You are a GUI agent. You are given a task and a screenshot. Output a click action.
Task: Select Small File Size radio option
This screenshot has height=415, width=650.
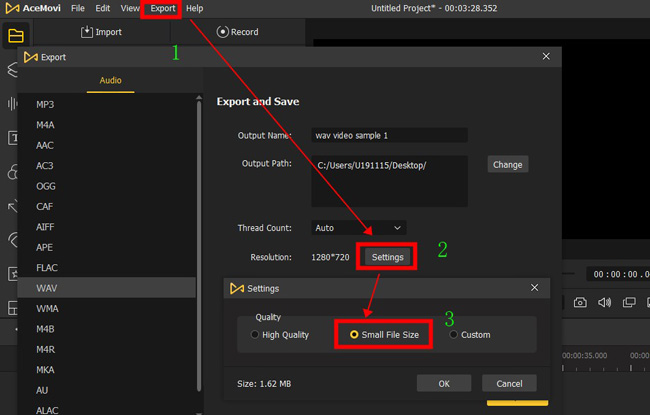tap(354, 335)
